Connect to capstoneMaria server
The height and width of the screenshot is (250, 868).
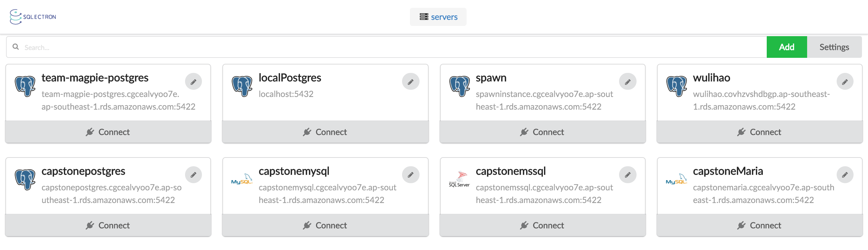coord(759,225)
